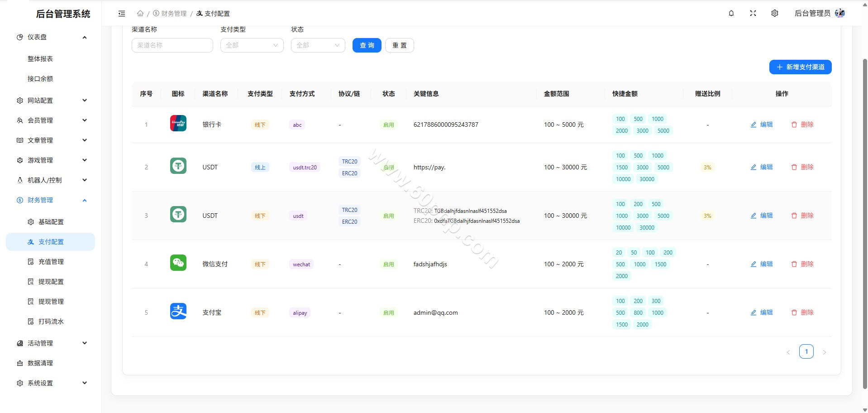Screen dimensions: 868x413
Task: Click the 财务管理 coin icon in sidebar
Action: tap(20, 200)
